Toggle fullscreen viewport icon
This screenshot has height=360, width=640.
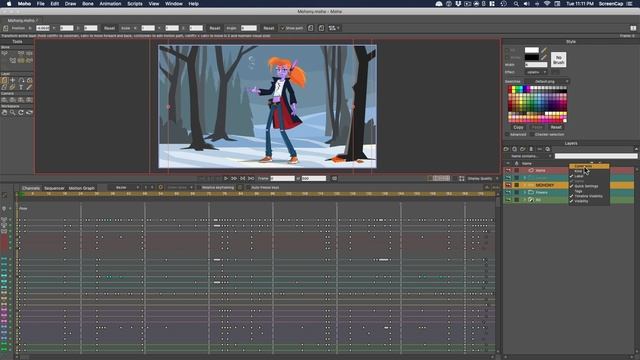462,179
